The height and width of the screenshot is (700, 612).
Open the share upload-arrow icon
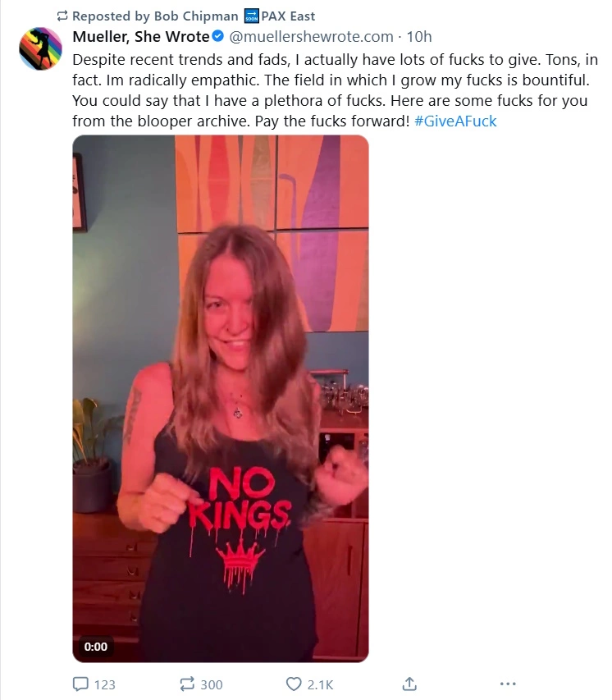pos(409,684)
